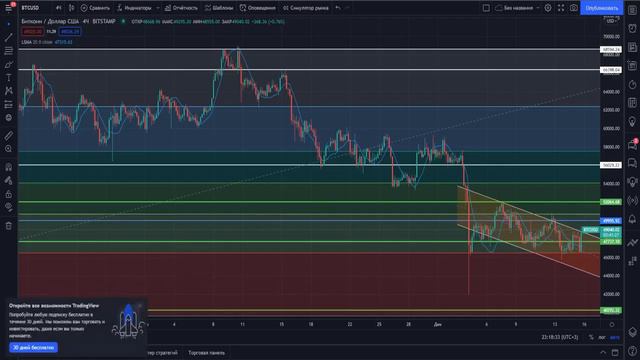Open the candlestick chart style selector

click(71, 8)
